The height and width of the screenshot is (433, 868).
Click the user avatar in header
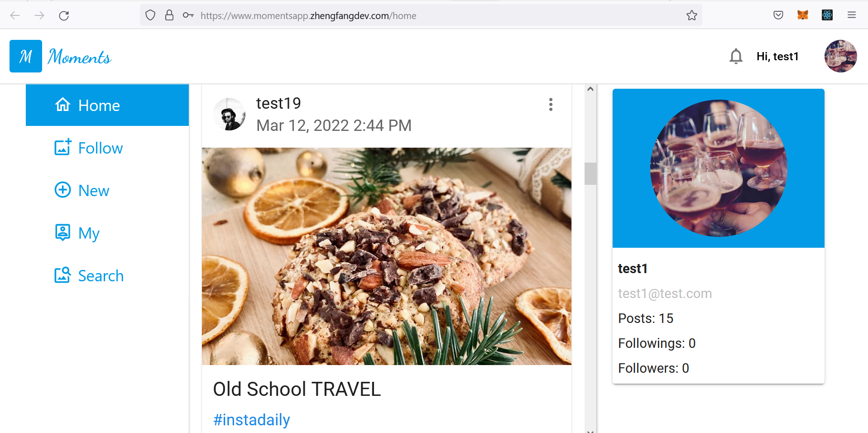(x=840, y=57)
